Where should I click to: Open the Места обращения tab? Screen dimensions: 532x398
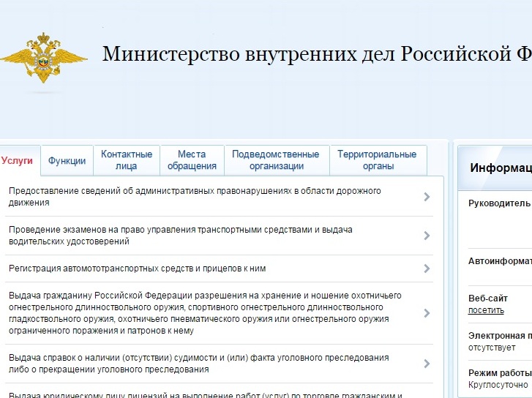tap(192, 160)
